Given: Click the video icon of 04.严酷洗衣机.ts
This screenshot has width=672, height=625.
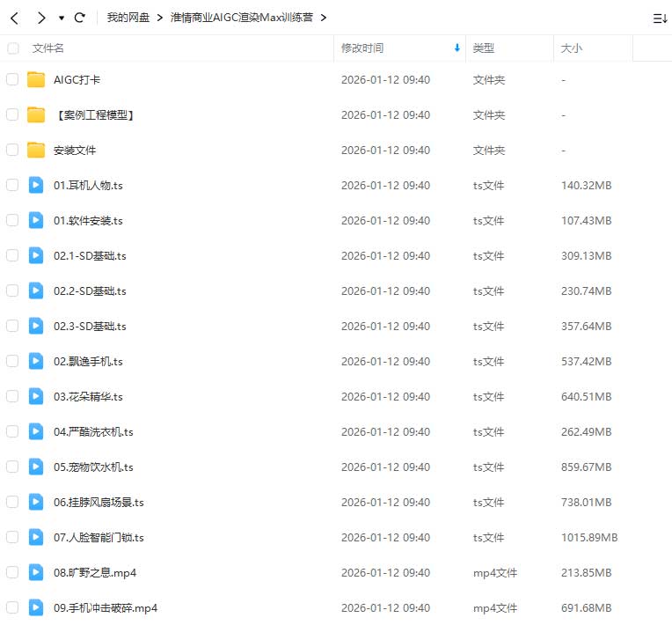Looking at the screenshot, I should [x=36, y=431].
